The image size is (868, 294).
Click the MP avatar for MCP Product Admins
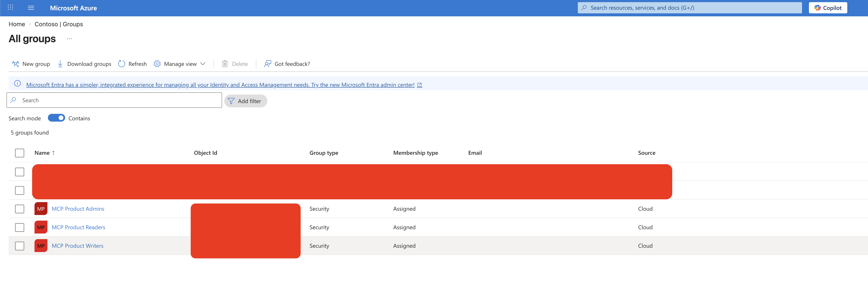[41, 209]
